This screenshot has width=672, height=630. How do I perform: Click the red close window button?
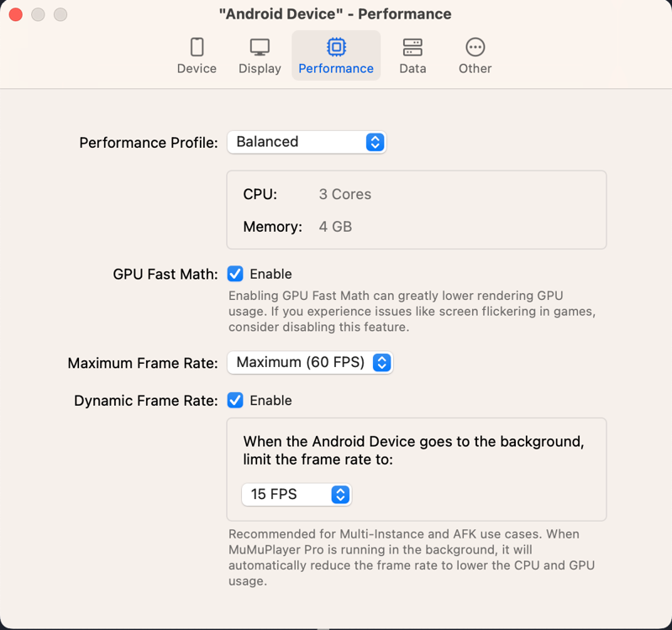coord(15,14)
